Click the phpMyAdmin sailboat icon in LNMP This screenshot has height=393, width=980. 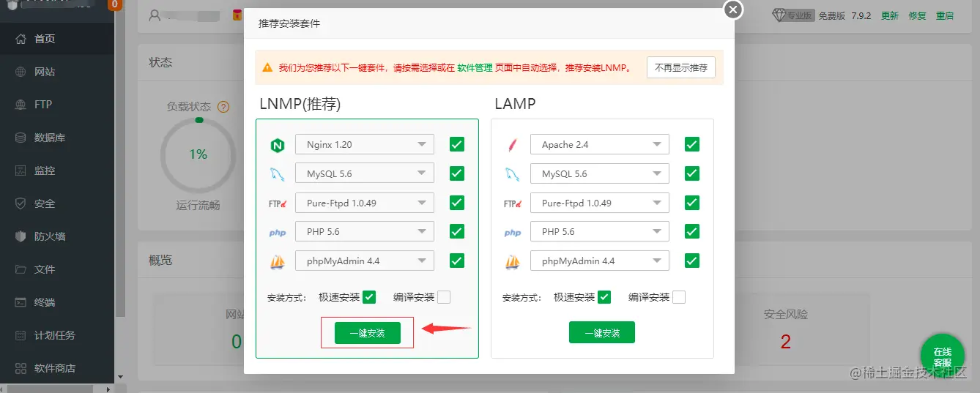(277, 261)
